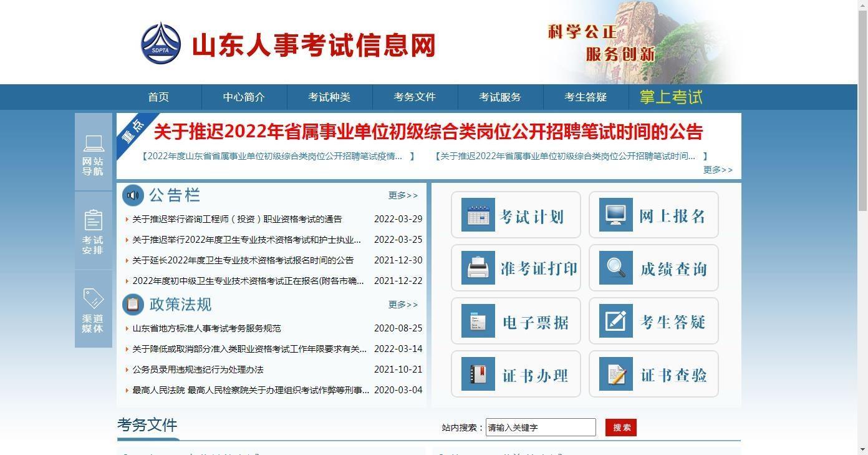Open the 证书查验 notepad icon

[615, 374]
